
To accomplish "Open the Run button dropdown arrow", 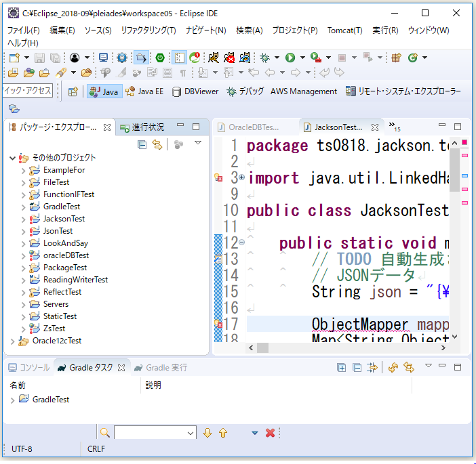I will pos(302,58).
